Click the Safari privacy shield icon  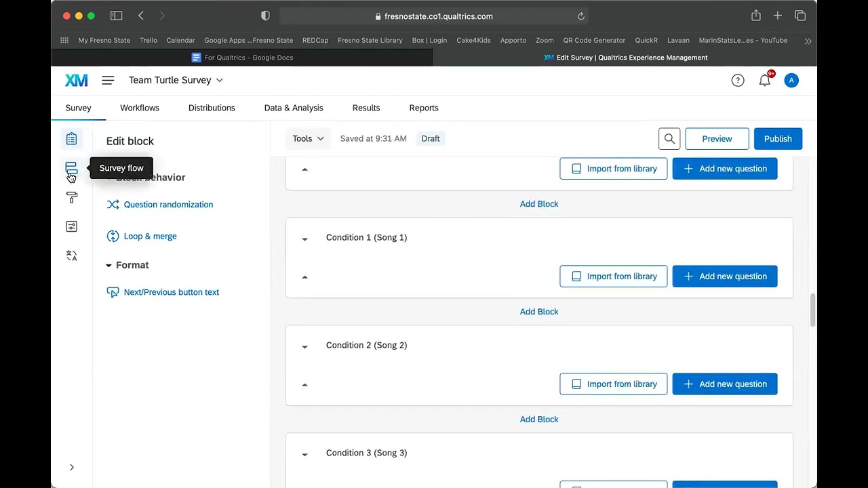point(265,16)
